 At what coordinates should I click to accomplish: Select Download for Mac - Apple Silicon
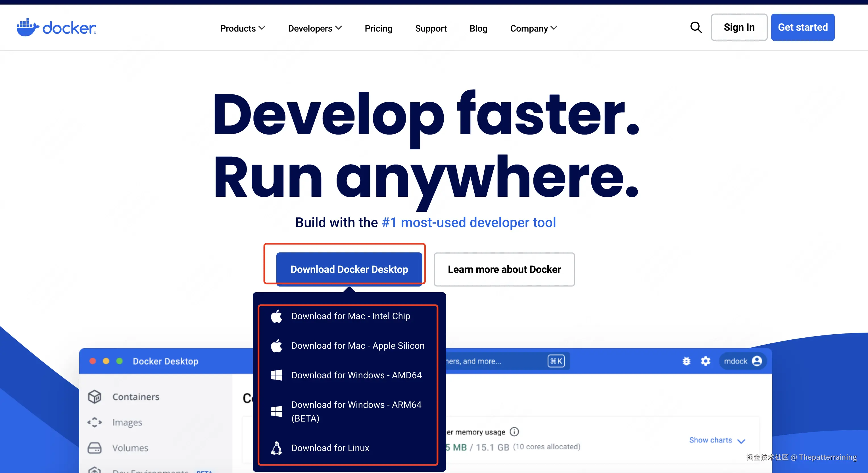358,346
